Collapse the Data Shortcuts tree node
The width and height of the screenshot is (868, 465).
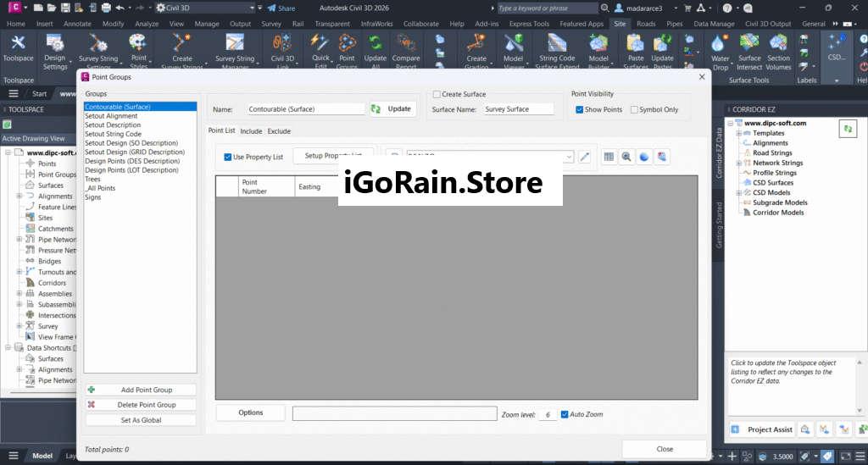pos(8,348)
